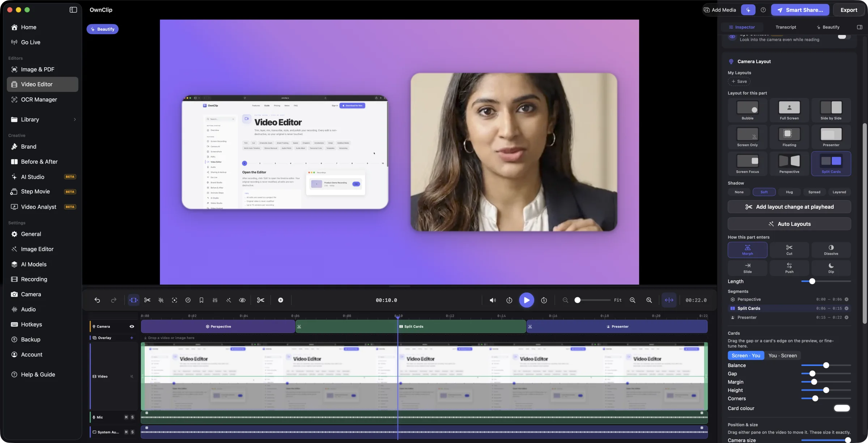Set shadow to Spread
This screenshot has height=443, width=868.
click(814, 192)
